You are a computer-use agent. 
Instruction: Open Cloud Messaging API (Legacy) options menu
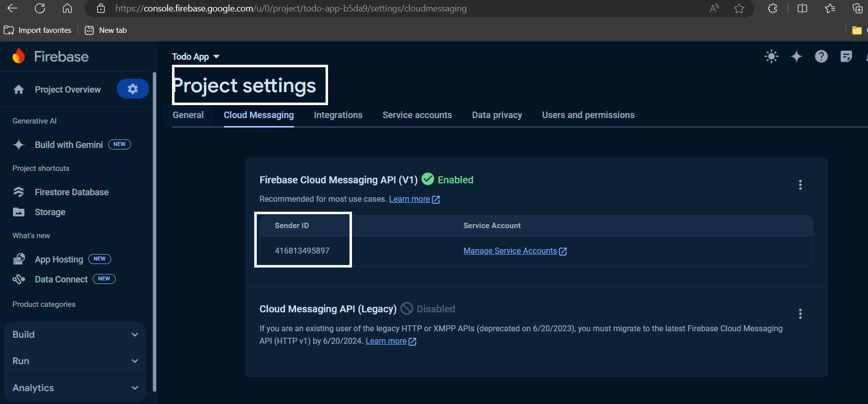point(800,314)
